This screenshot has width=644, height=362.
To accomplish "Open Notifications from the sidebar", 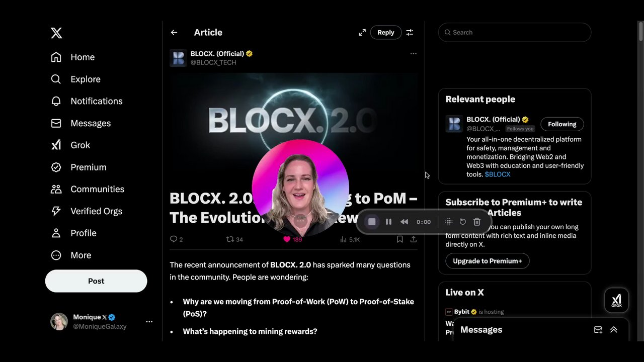I will 87,101.
